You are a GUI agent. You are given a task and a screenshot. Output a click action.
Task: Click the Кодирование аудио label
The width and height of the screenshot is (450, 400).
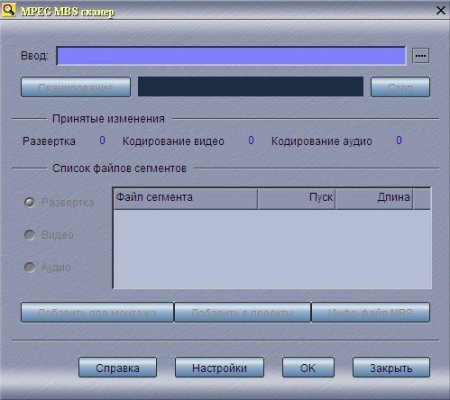(x=322, y=141)
